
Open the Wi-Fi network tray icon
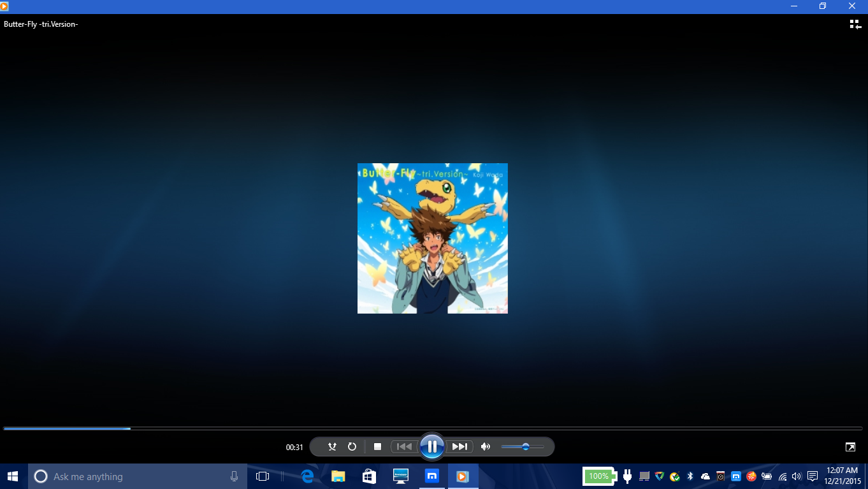point(783,476)
